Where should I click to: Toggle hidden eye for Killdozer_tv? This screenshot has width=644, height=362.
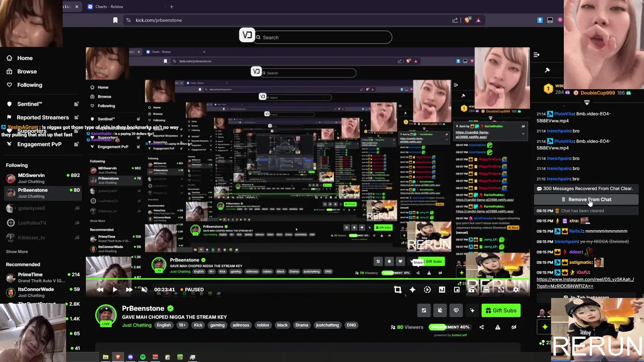[77, 237]
